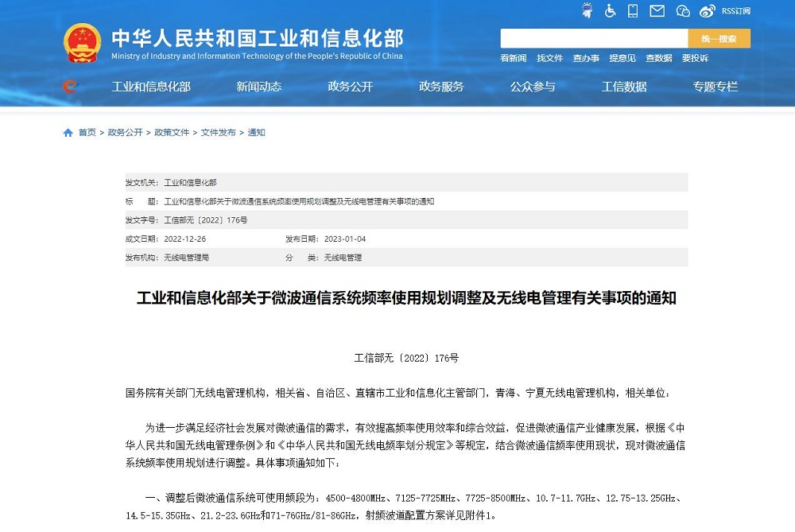Open the 政务服务 navigation menu
Screen dimensions: 795x532
(441, 87)
